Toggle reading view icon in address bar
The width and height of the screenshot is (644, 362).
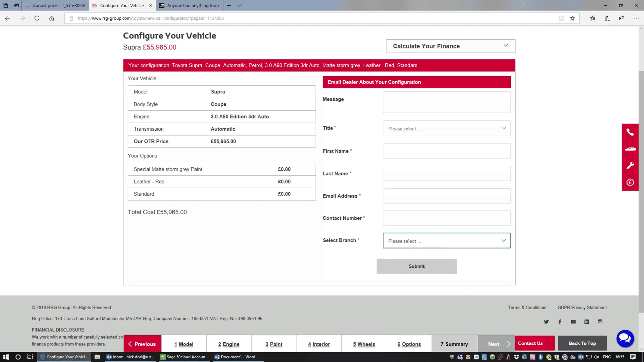click(x=561, y=18)
